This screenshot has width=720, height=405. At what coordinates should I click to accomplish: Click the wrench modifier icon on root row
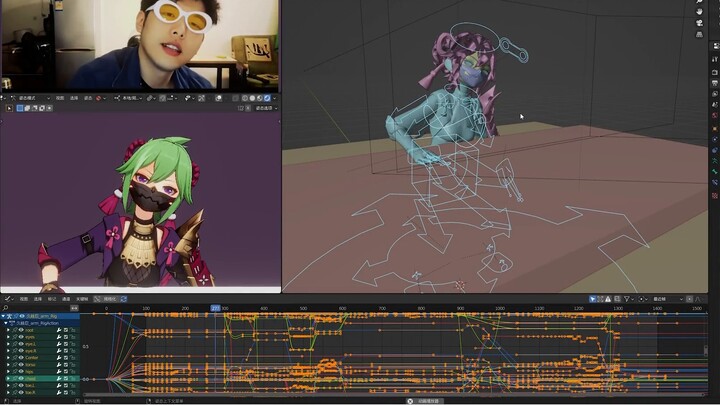(59, 330)
